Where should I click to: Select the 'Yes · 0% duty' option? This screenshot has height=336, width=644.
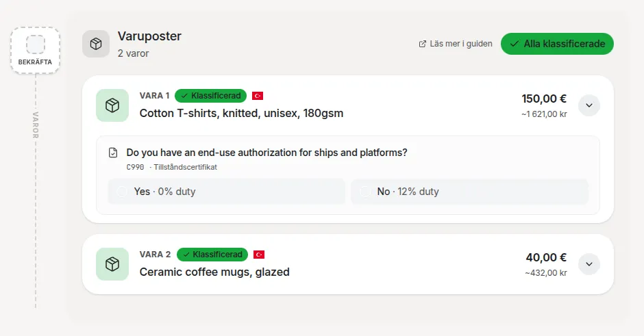pos(226,192)
